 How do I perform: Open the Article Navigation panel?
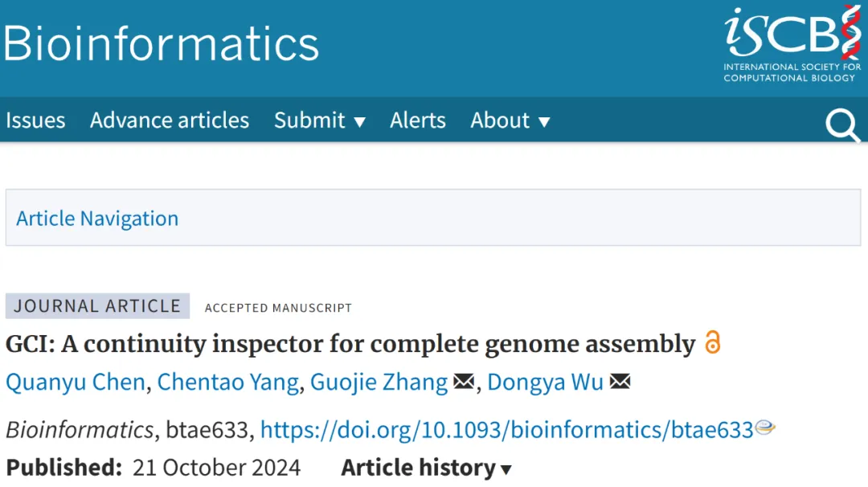[97, 219]
